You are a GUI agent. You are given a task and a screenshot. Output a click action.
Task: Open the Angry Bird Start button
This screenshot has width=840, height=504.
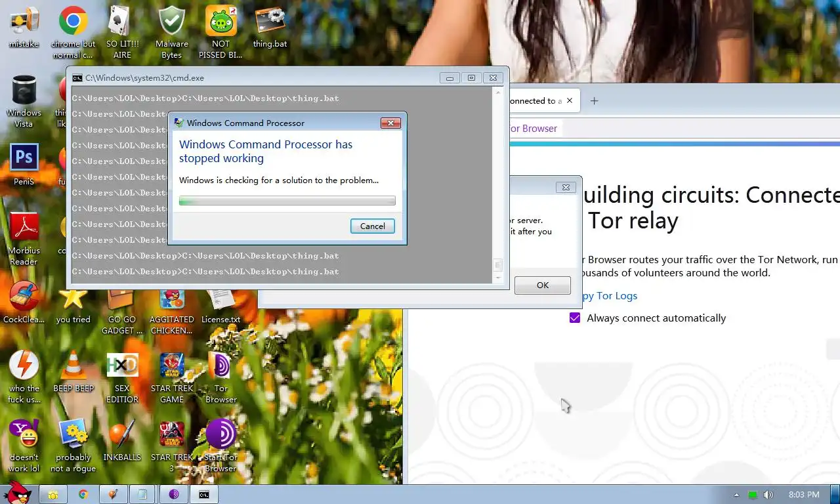pos(17,492)
